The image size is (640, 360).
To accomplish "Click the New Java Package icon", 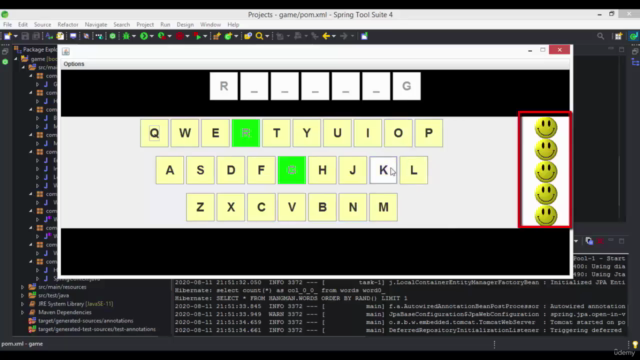I will click(217, 36).
